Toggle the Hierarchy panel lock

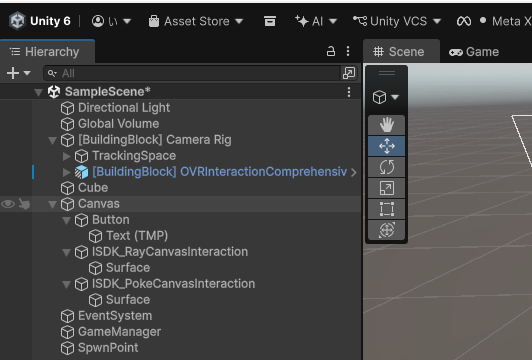tap(331, 51)
